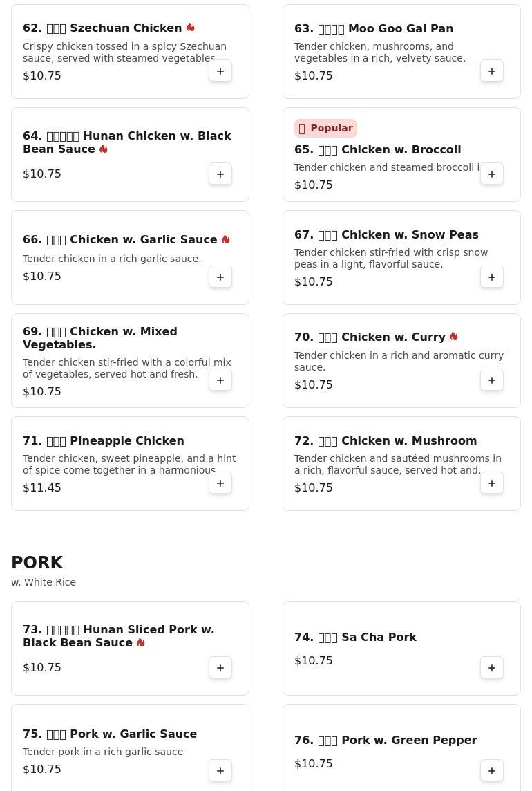This screenshot has width=532, height=791.
Task: Click the Moo Goo Gai Pan card
Action: click(401, 51)
